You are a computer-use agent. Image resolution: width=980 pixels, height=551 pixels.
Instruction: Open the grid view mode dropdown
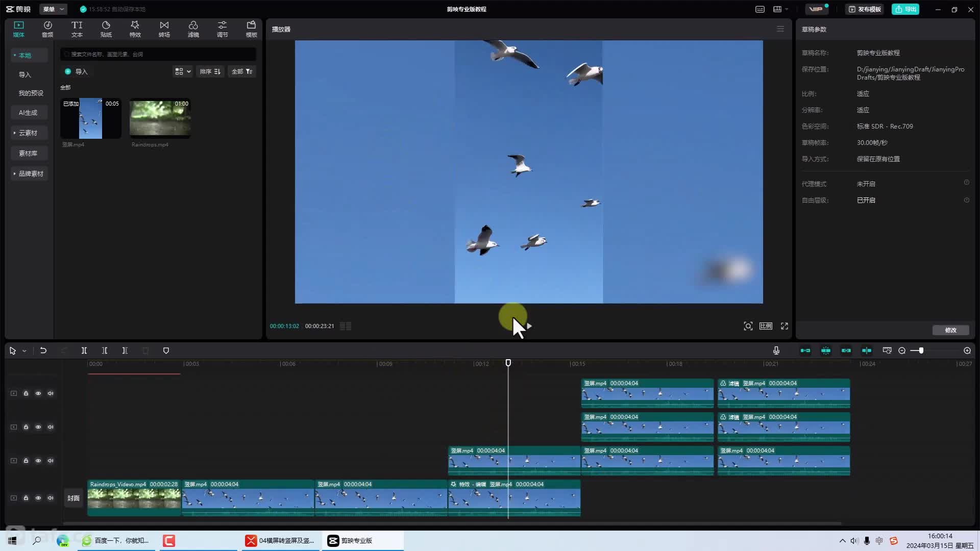183,71
